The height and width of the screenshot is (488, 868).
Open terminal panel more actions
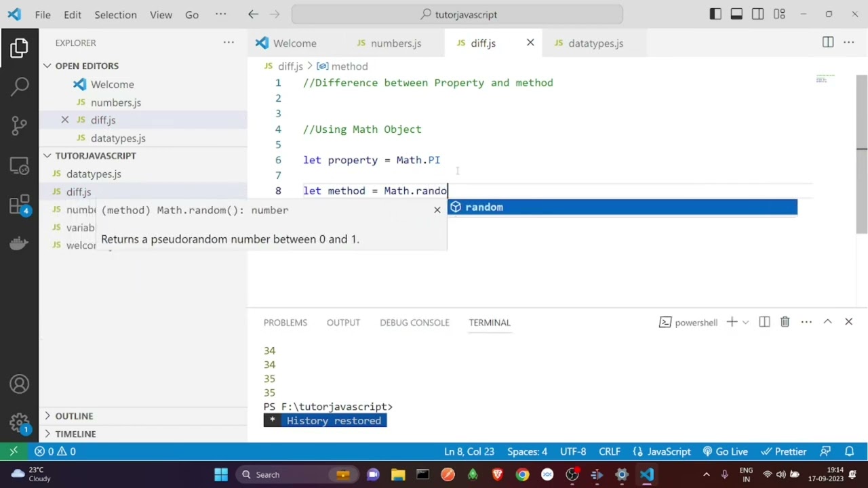coord(806,322)
